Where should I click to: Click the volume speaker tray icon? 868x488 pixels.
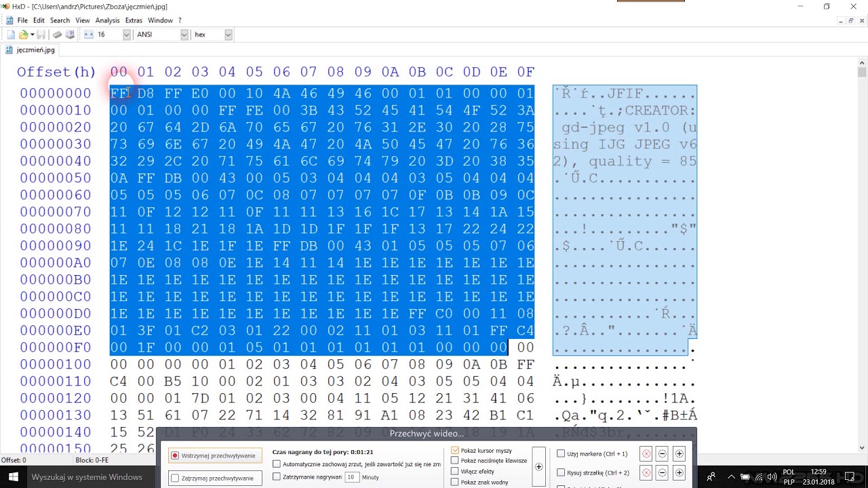772,477
